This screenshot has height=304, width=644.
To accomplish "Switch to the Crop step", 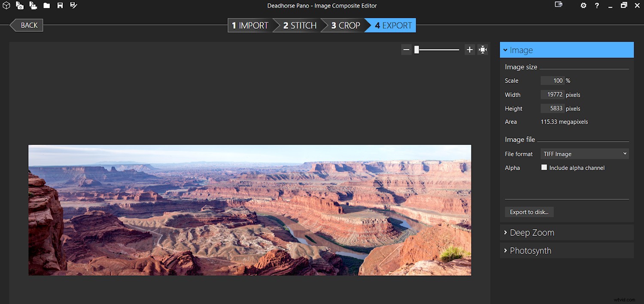I will pos(346,25).
